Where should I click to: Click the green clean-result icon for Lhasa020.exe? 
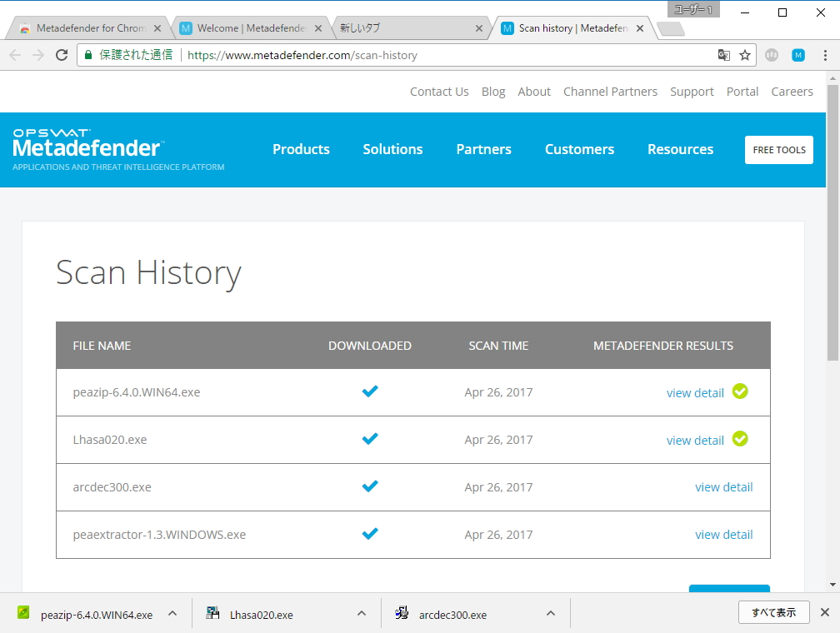pos(740,439)
